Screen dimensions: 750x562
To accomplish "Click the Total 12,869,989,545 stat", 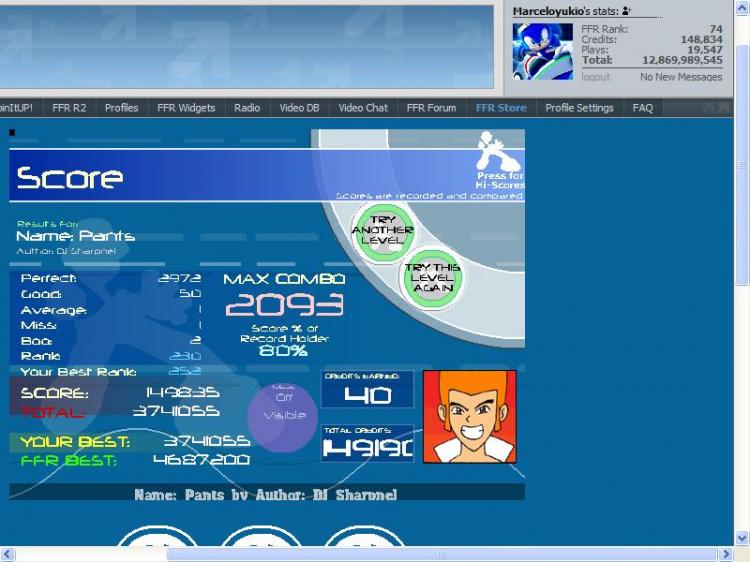I will tap(652, 60).
